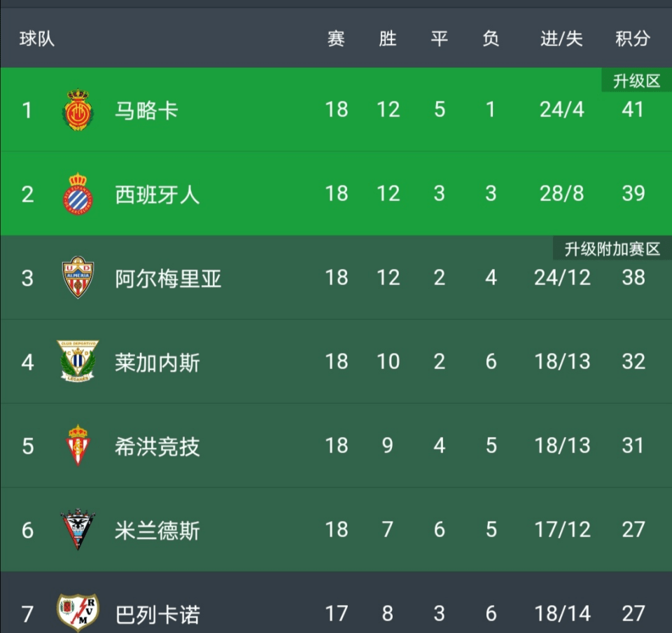The image size is (672, 633).
Task: Click the Leganés (莱加内斯) club crest
Action: coord(78,361)
